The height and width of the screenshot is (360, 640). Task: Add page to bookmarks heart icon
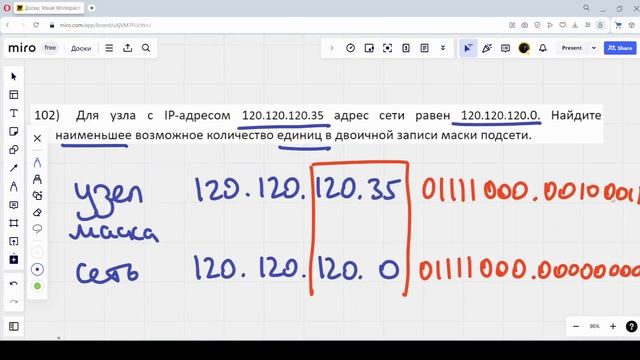(x=562, y=25)
